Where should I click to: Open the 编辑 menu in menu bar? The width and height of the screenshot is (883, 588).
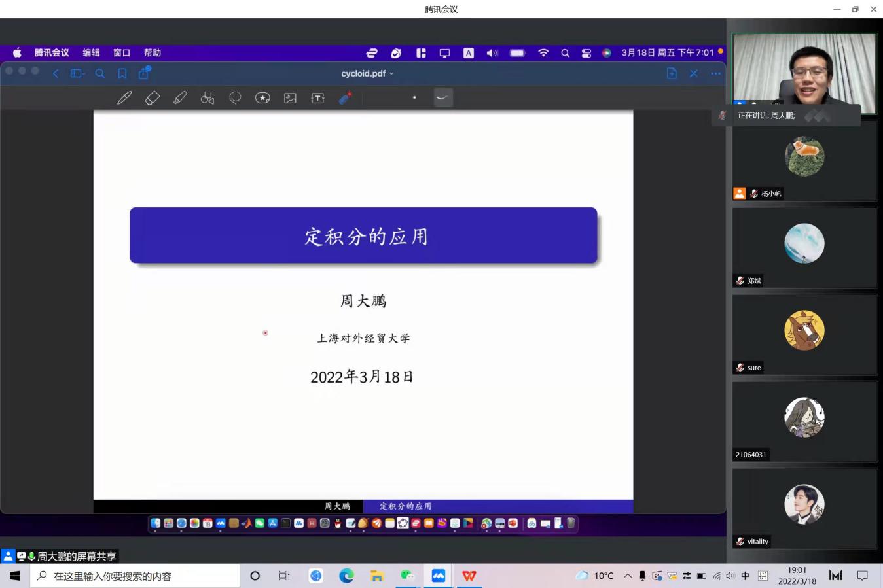coord(91,53)
